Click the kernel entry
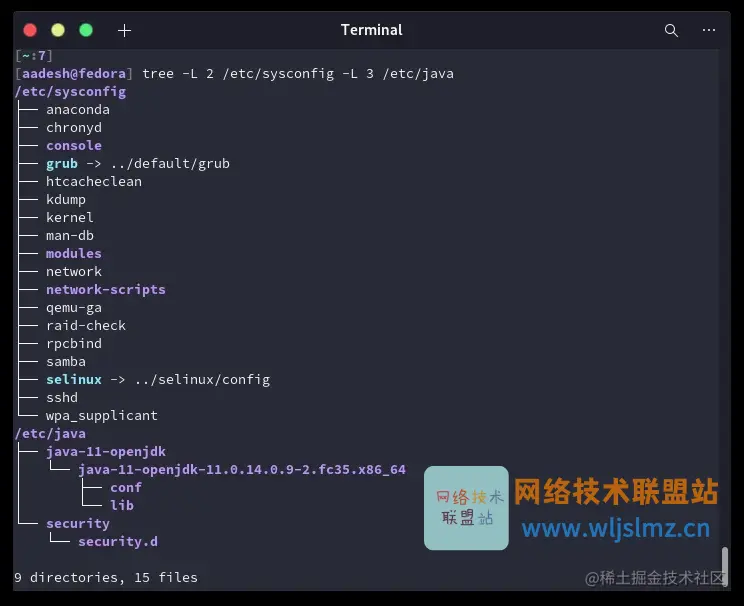Image resolution: width=744 pixels, height=606 pixels. [70, 217]
